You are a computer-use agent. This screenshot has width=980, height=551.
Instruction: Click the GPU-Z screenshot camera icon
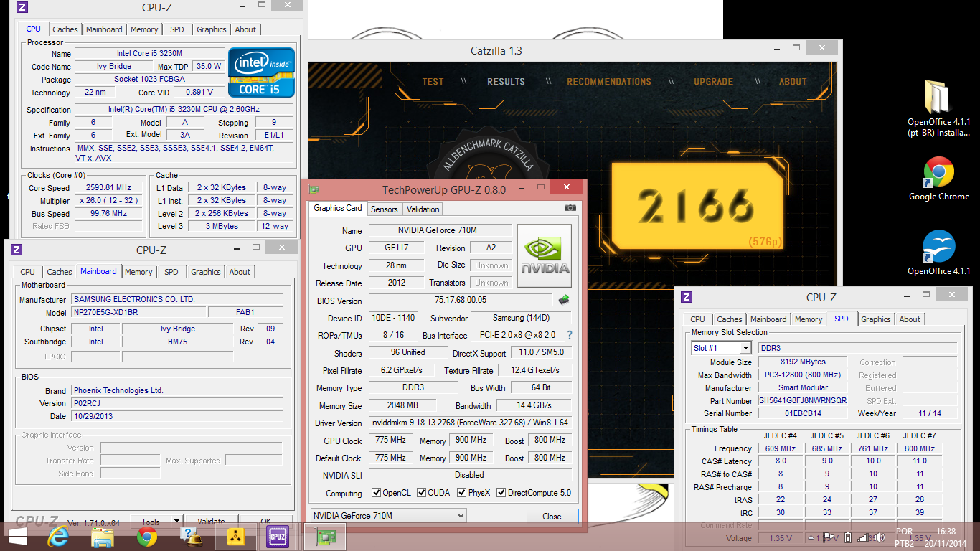pos(570,208)
